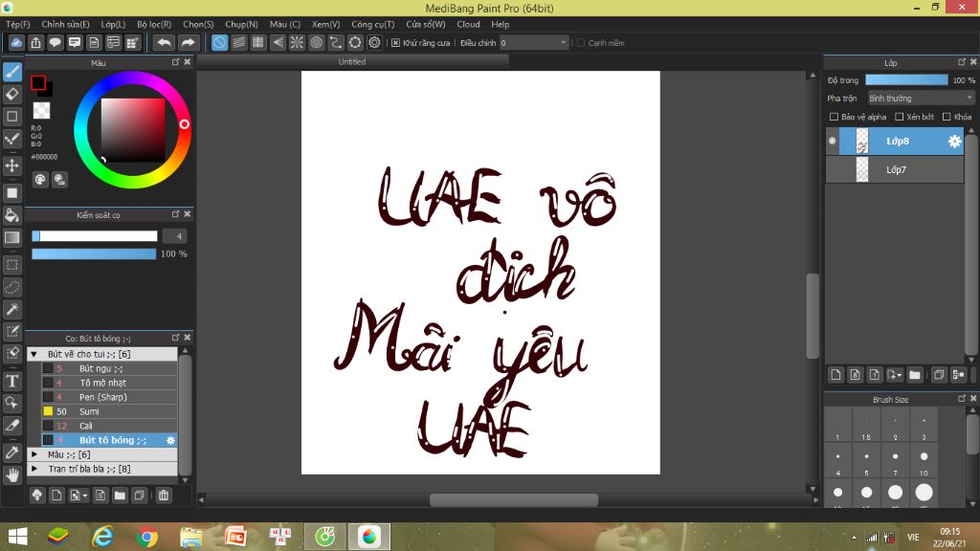Adjust layer Độ trong opacity slider
The image size is (980, 551).
tap(906, 80)
